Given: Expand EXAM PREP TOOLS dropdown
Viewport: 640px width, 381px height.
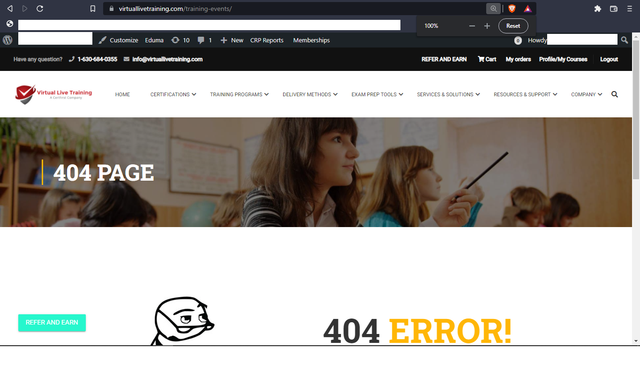Looking at the screenshot, I should click(377, 94).
